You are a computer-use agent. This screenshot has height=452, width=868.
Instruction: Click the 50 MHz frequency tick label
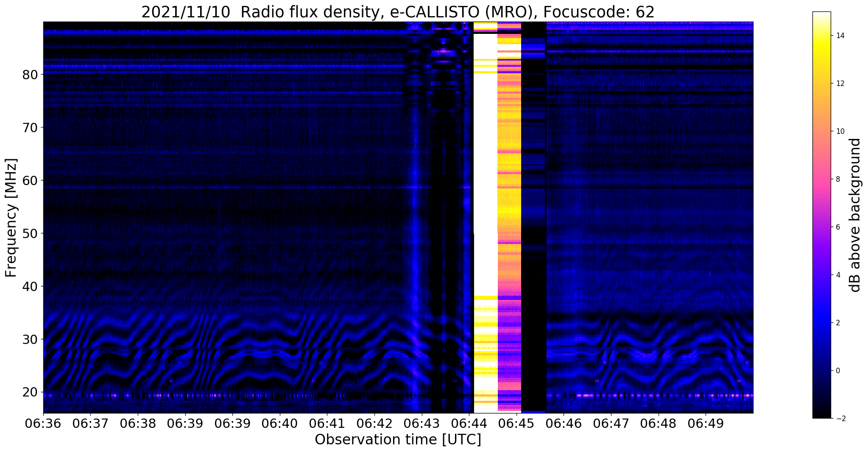pos(30,233)
